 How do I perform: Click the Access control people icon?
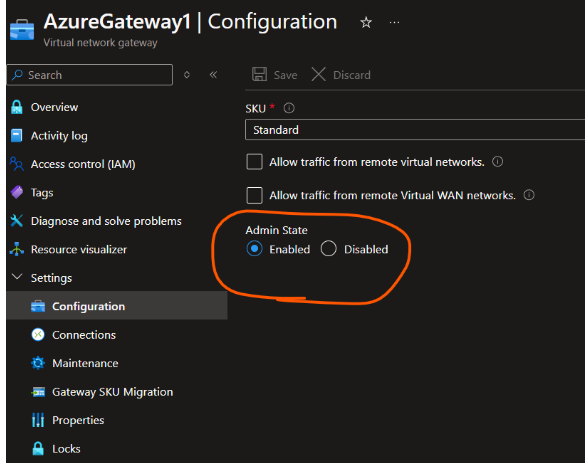pos(17,164)
